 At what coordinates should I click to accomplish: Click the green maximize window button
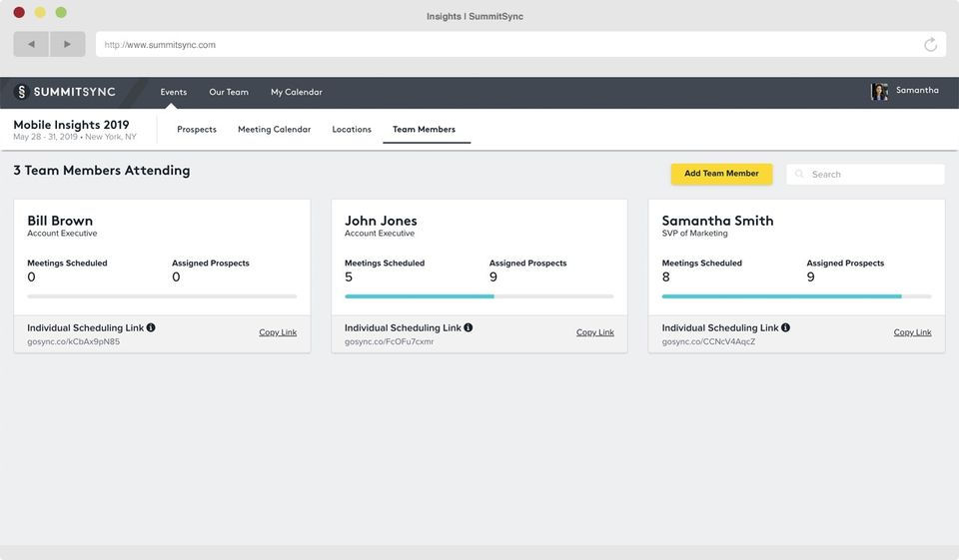[61, 12]
